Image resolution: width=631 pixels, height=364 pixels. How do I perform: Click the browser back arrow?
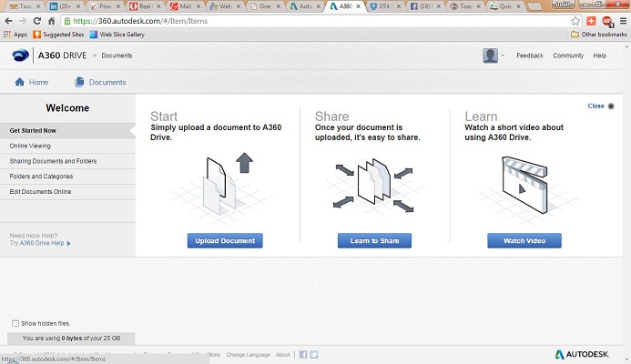coord(8,21)
